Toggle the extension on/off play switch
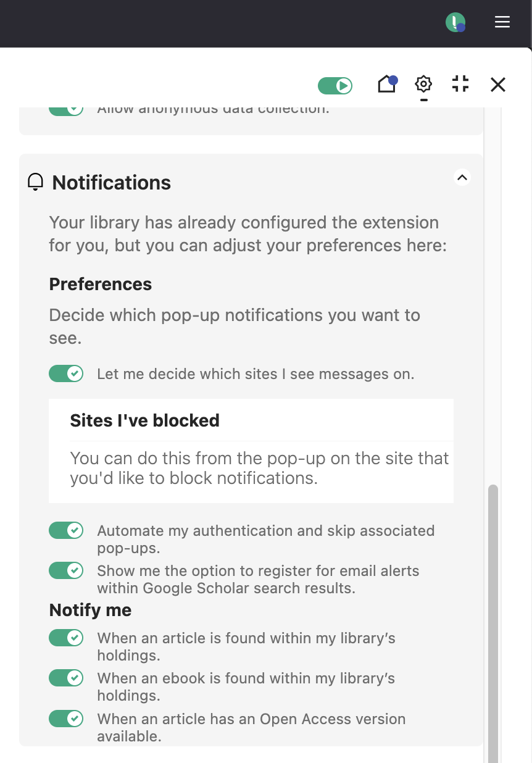Image resolution: width=532 pixels, height=763 pixels. 335,85
